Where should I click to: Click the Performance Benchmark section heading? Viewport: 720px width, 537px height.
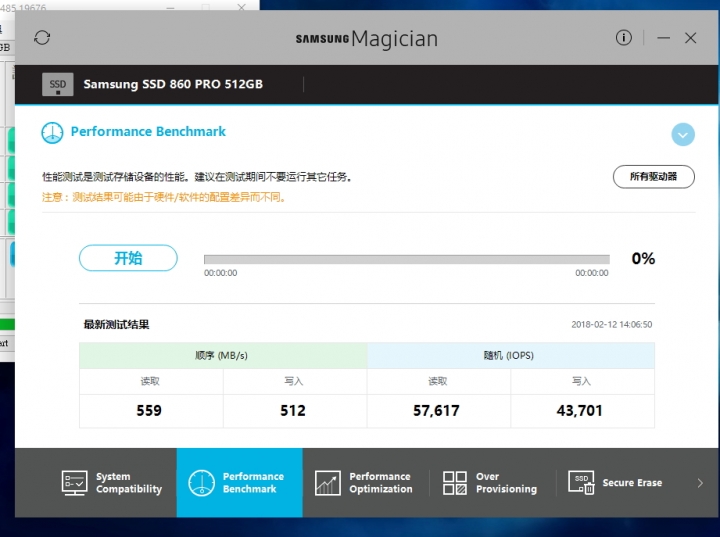pyautogui.click(x=148, y=131)
